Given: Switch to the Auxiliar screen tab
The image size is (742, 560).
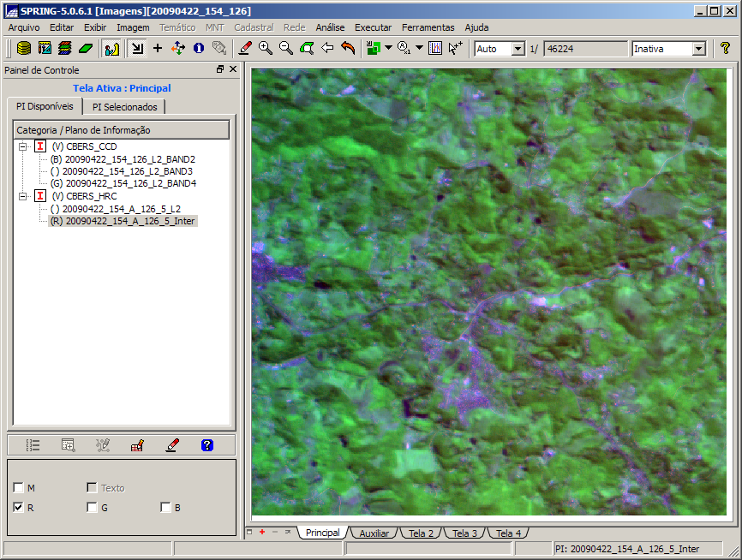Looking at the screenshot, I should pyautogui.click(x=374, y=533).
